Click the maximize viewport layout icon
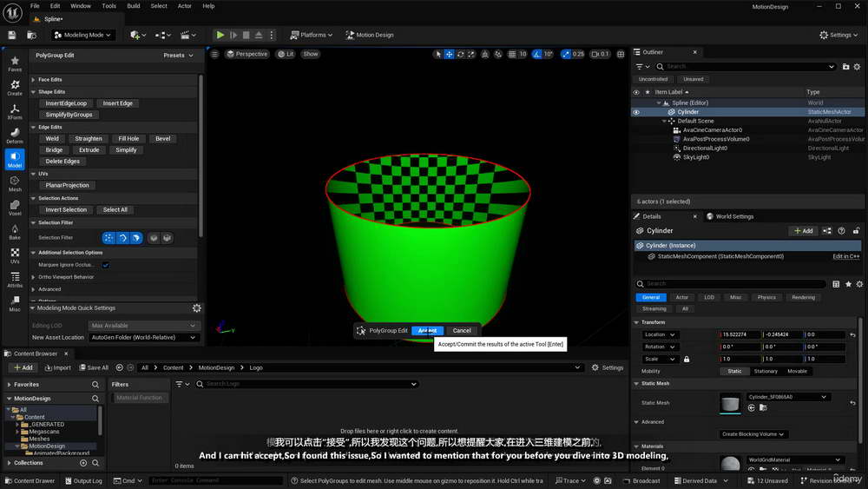 [621, 54]
